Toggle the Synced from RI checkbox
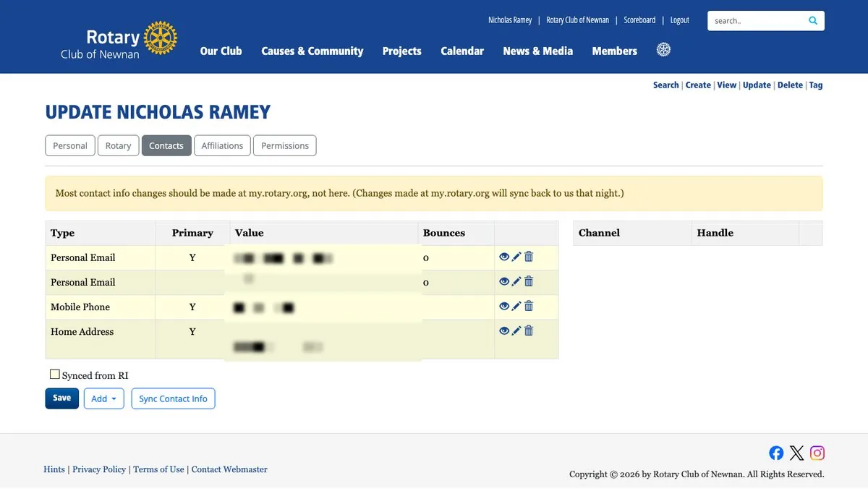This screenshot has width=868, height=491. pyautogui.click(x=54, y=375)
